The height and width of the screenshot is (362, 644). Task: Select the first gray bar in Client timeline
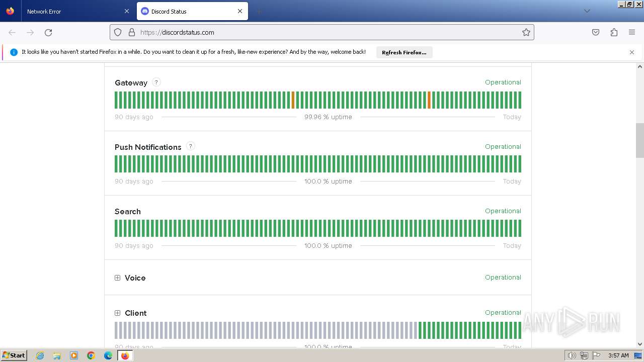pyautogui.click(x=116, y=330)
